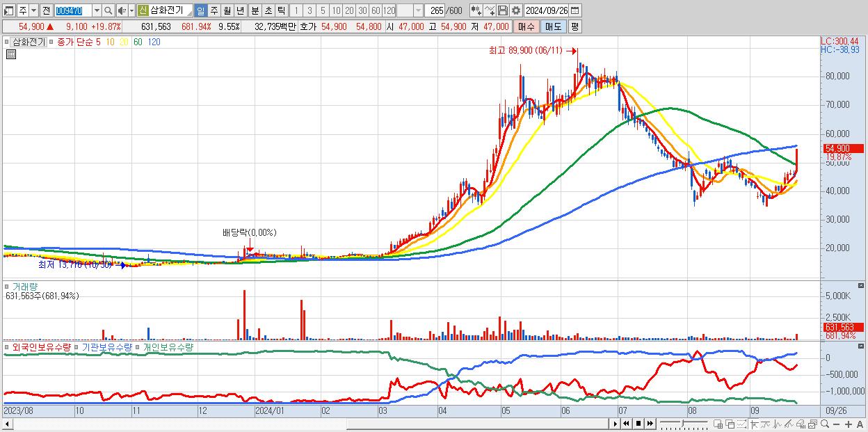The height and width of the screenshot is (432, 868).
Task: Select interval 120 button
Action: point(389,10)
